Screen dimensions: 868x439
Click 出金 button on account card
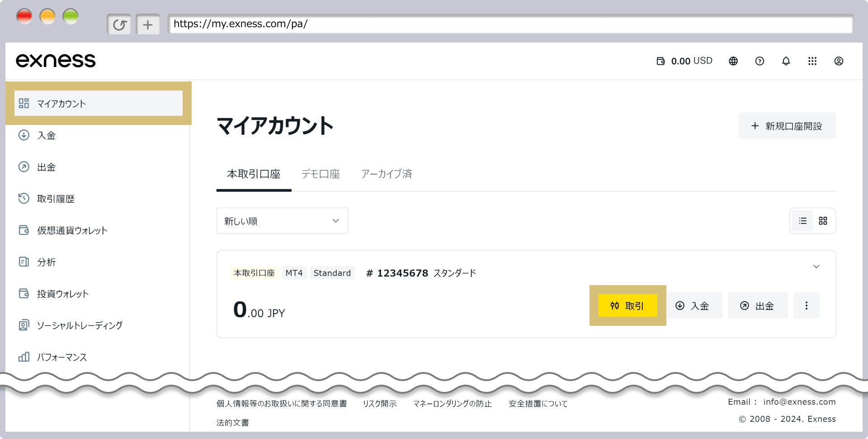(x=758, y=306)
